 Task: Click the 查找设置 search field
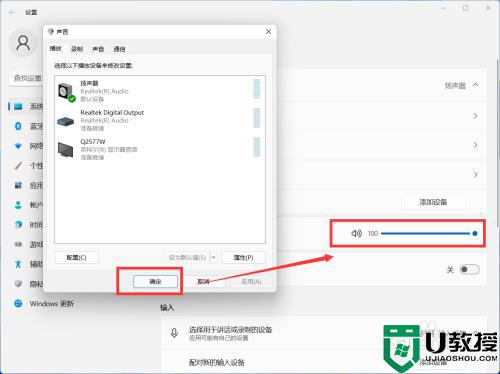click(x=27, y=78)
